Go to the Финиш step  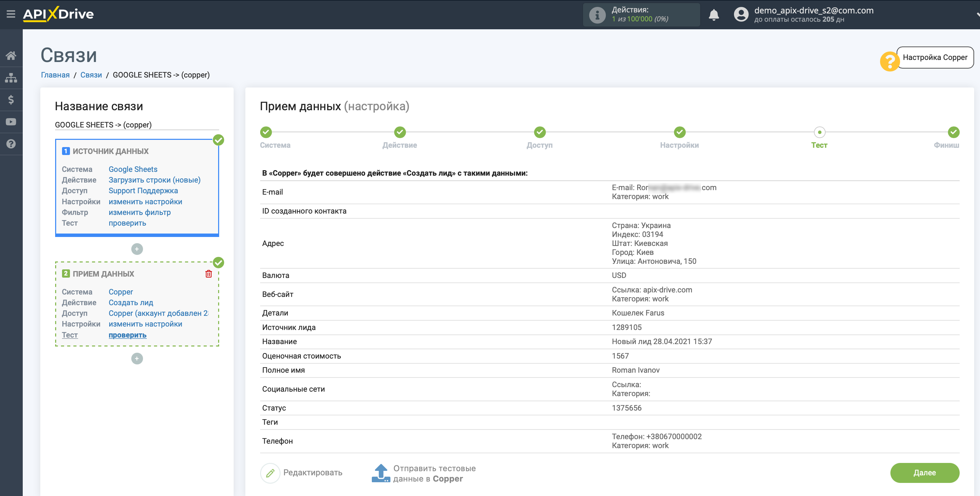[953, 132]
